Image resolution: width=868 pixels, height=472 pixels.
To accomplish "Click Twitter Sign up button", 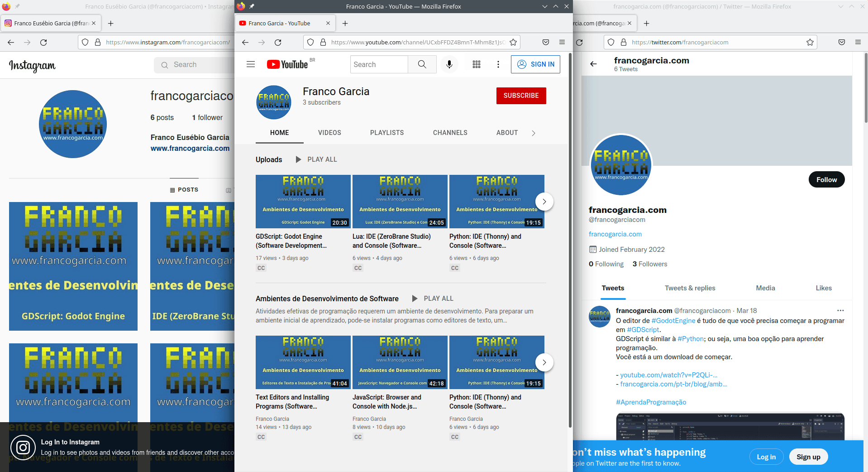I will tap(808, 457).
